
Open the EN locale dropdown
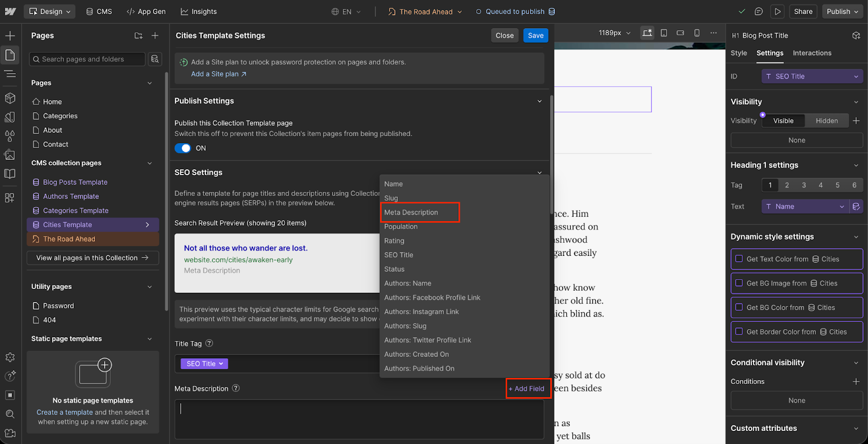click(346, 11)
